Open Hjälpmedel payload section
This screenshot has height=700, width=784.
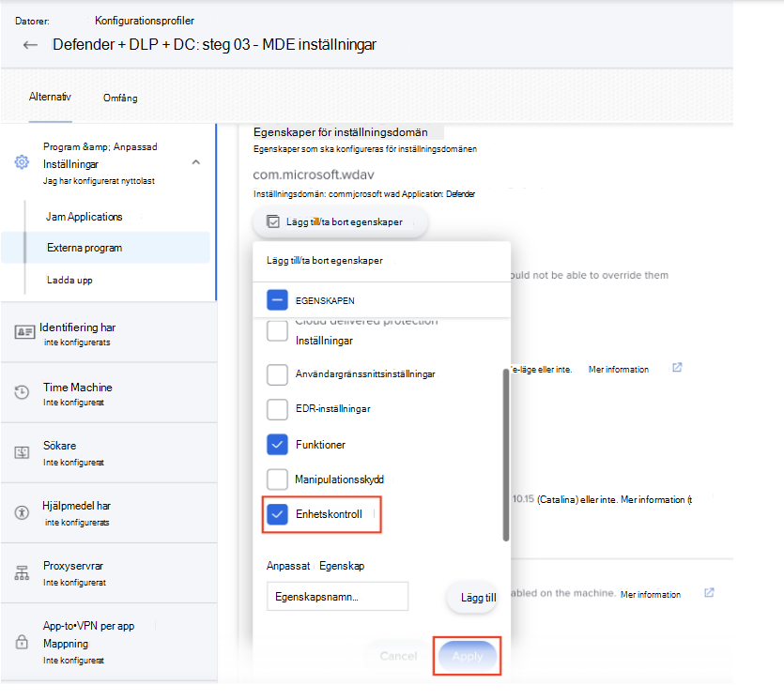pyautogui.click(x=109, y=513)
